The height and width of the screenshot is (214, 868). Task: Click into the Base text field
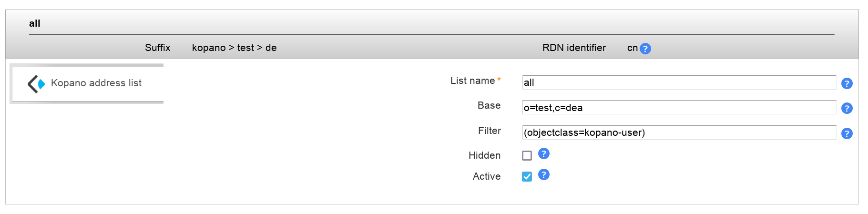pyautogui.click(x=678, y=107)
